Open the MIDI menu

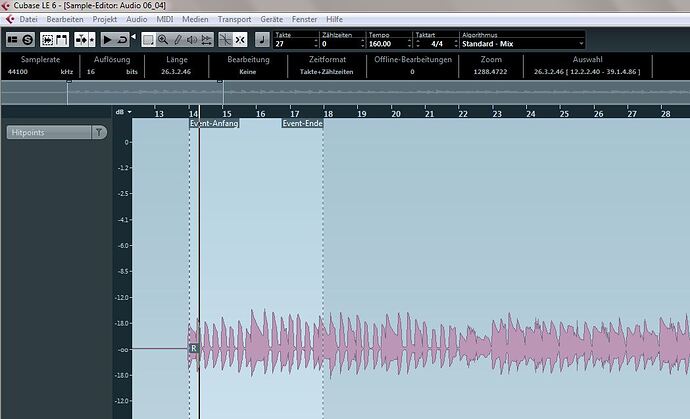[x=165, y=19]
